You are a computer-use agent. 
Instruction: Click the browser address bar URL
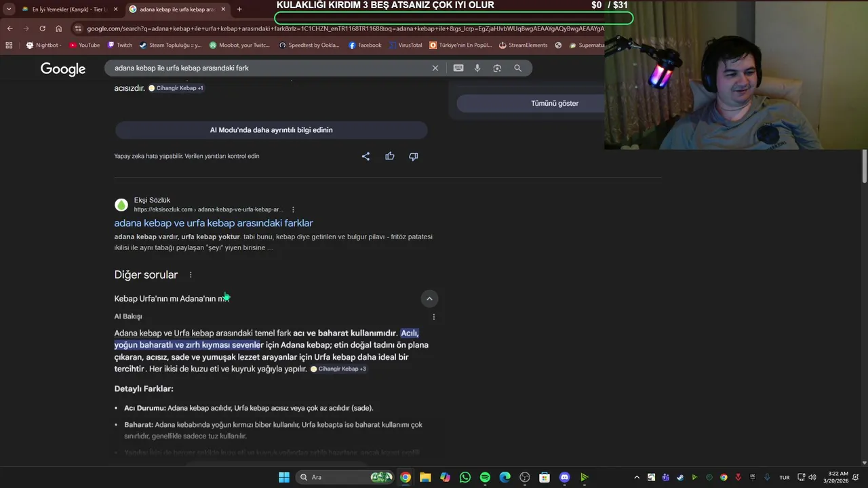point(346,28)
